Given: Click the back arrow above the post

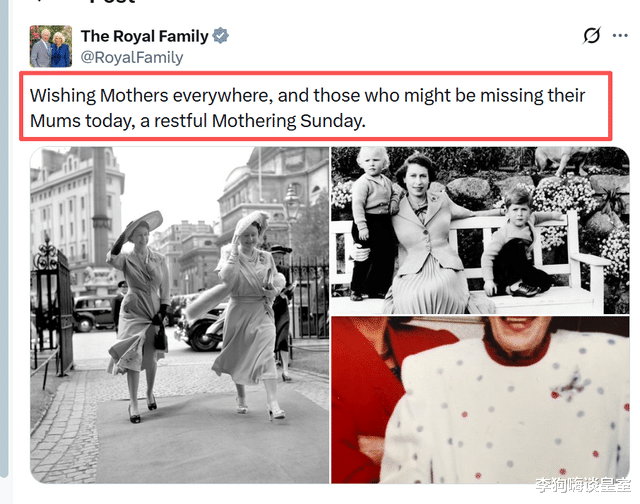Looking at the screenshot, I should 39,1.
